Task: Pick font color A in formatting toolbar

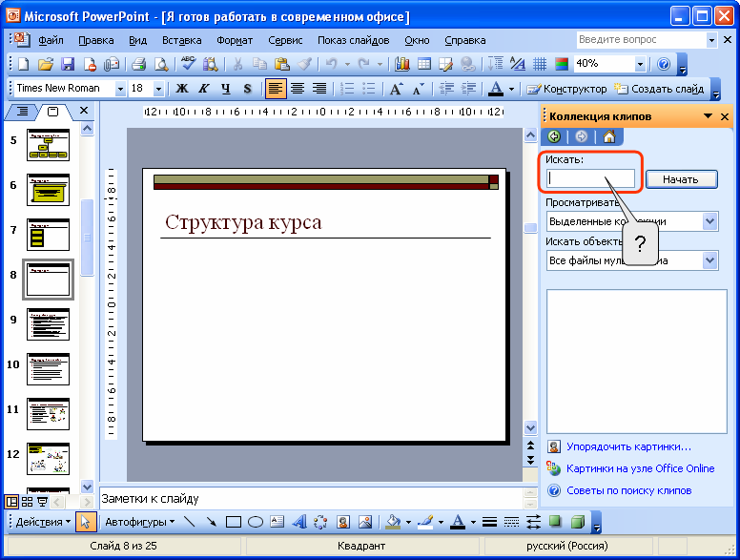Action: 496,89
